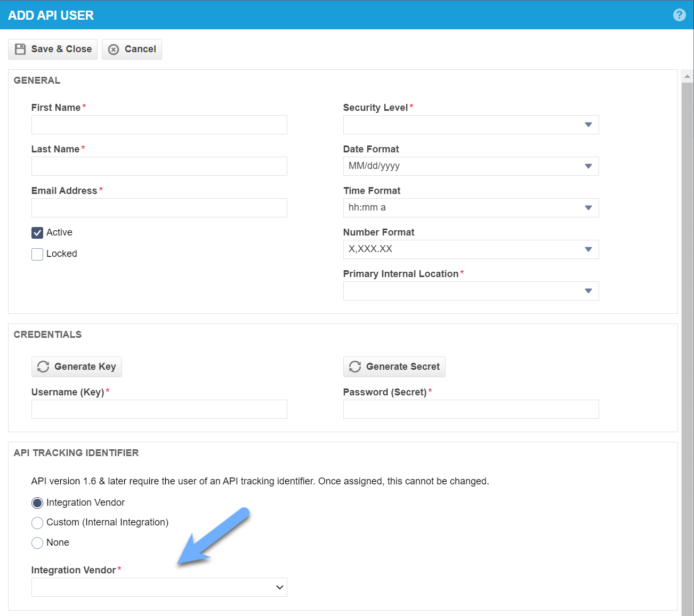Click the scrollbar up arrow
Screen dimensions: 694x616
pyautogui.click(x=687, y=76)
